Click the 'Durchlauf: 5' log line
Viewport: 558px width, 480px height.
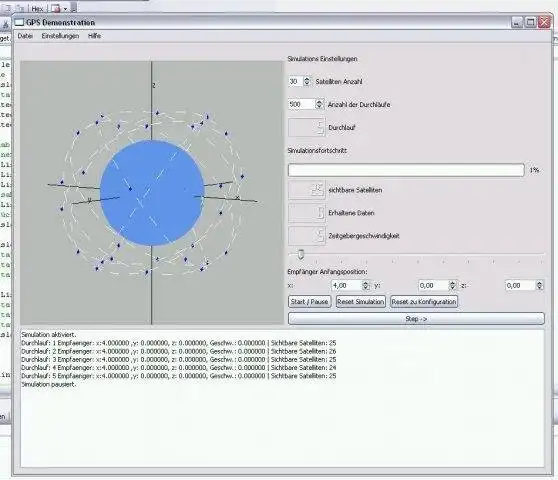[179, 376]
